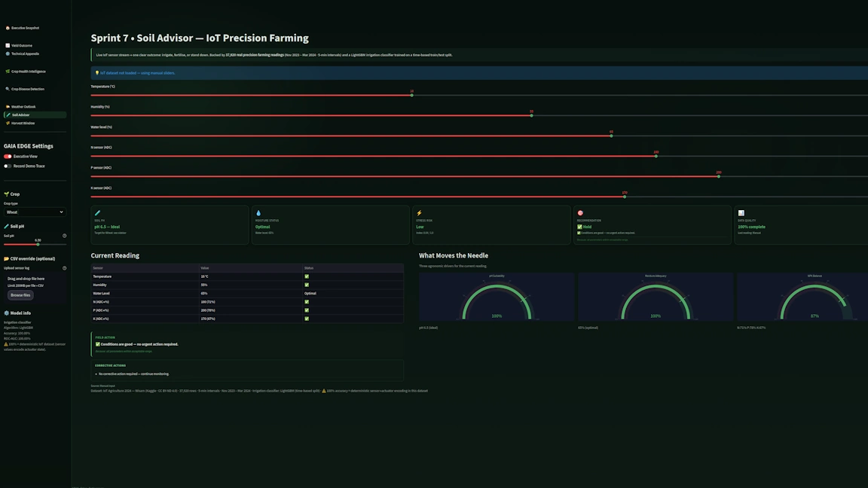Screen dimensions: 868x488
Task: Click the drag and drop file upload area
Action: pos(34,282)
